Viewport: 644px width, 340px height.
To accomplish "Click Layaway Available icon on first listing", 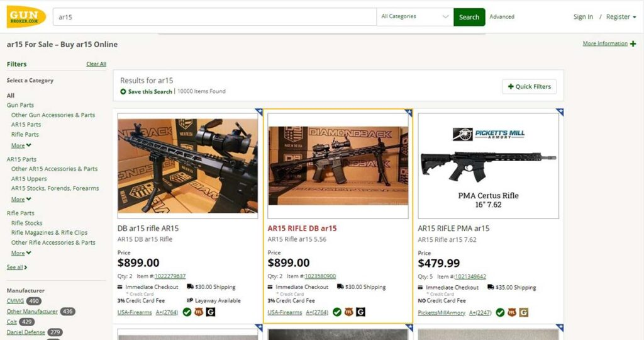I will 190,300.
